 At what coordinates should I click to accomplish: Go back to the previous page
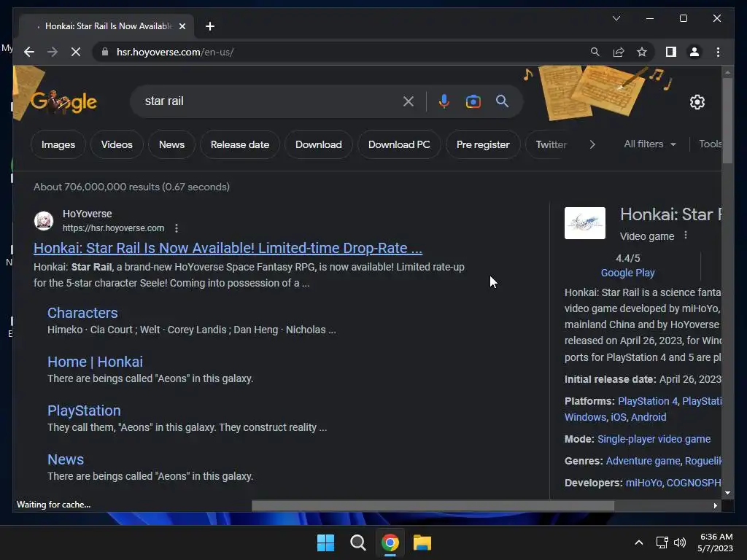pos(29,52)
